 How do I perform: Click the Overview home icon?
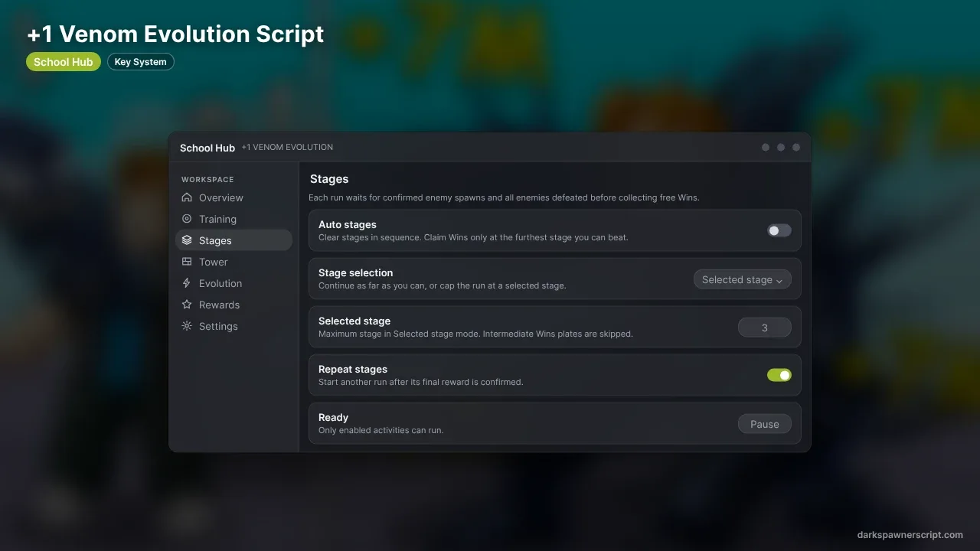point(187,197)
